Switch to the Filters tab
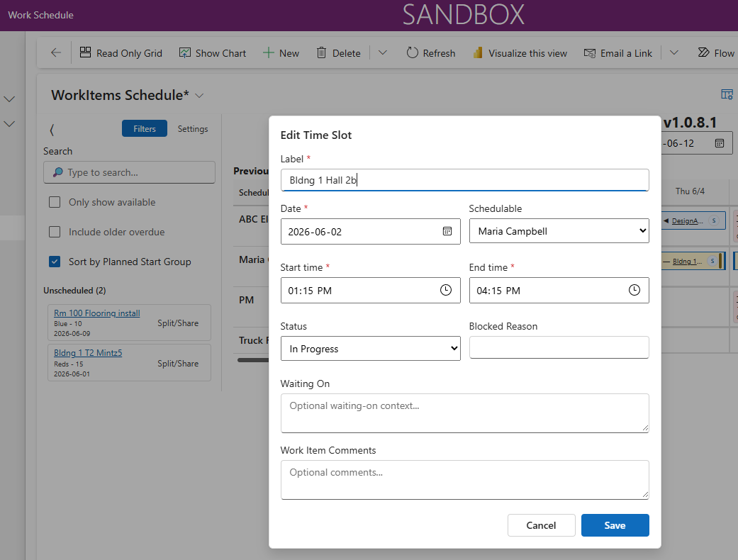 click(x=145, y=128)
